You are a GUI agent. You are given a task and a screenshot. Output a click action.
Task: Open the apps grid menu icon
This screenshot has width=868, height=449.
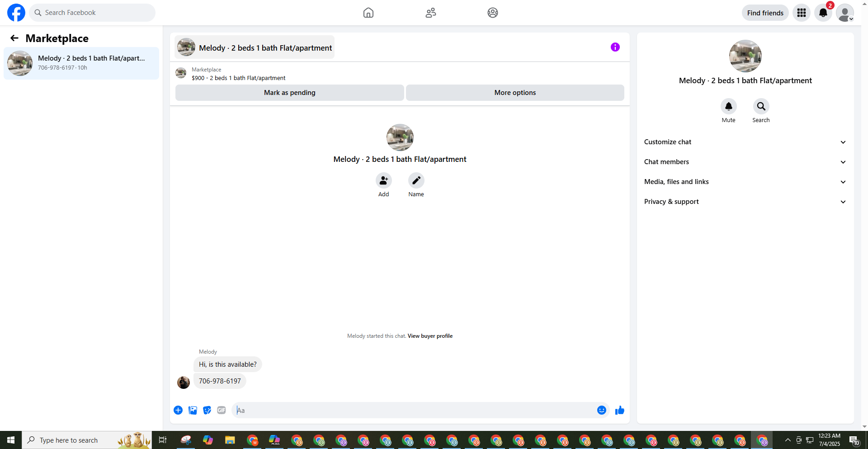pos(802,13)
